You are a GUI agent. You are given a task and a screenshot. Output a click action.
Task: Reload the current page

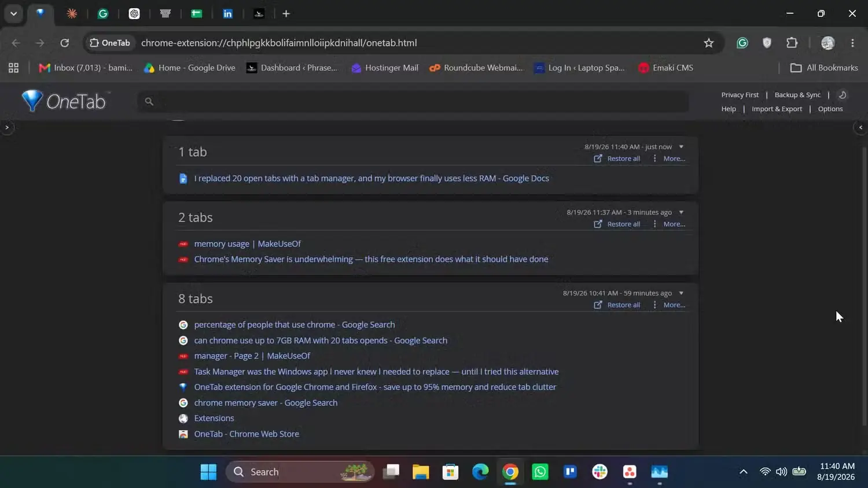65,43
